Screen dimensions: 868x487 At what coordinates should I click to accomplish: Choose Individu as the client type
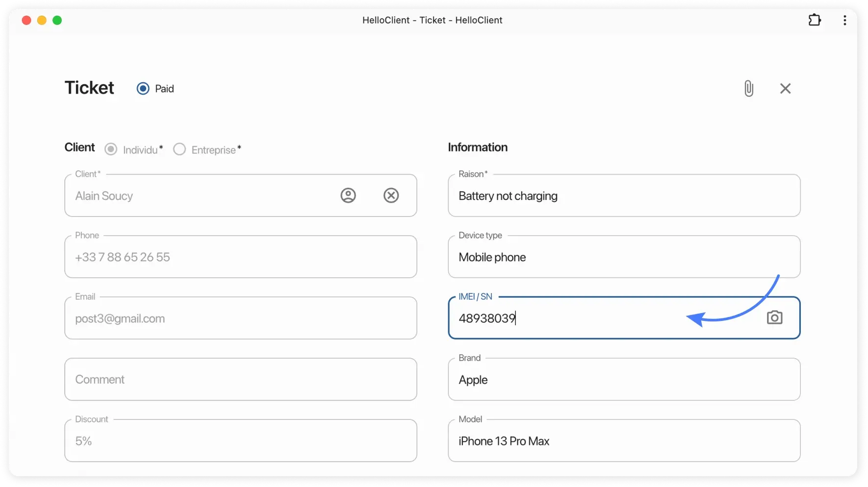(x=111, y=149)
